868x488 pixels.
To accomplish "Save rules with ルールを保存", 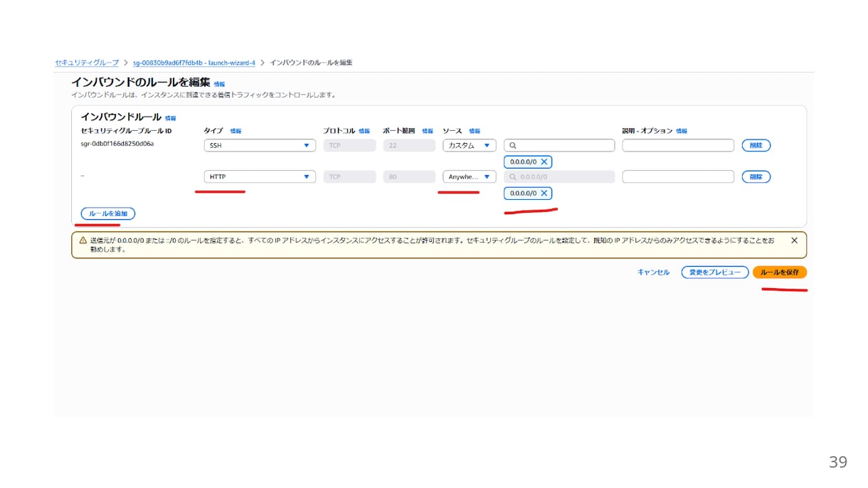I will click(x=780, y=272).
